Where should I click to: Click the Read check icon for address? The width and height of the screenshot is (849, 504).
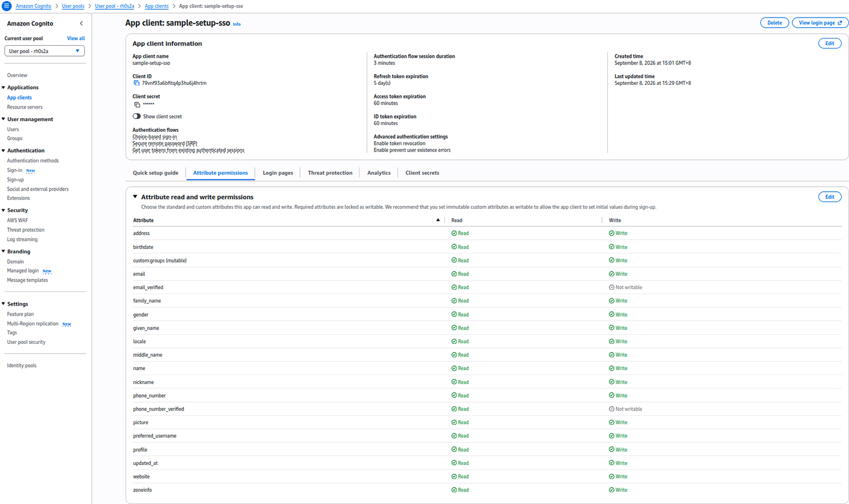click(454, 233)
